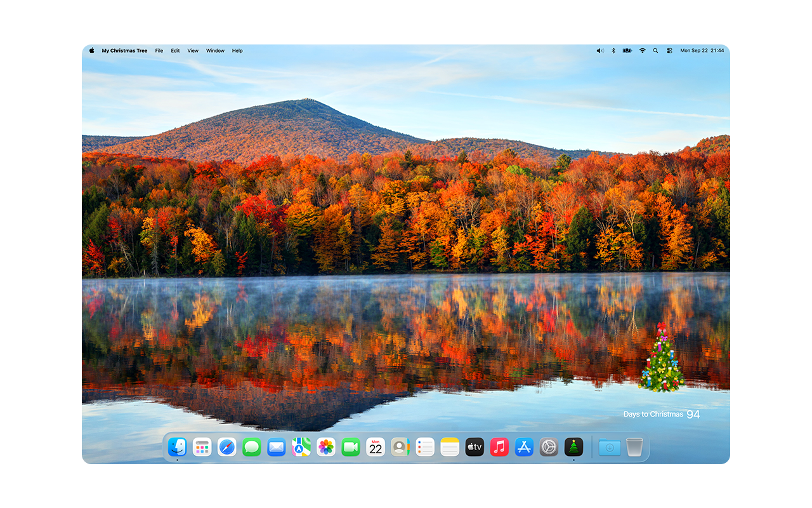Open the Edit menu

[x=175, y=51]
